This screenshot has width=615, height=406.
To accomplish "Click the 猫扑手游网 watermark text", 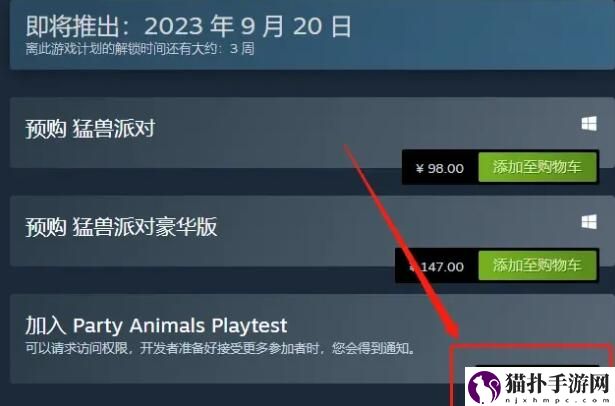I will [557, 383].
